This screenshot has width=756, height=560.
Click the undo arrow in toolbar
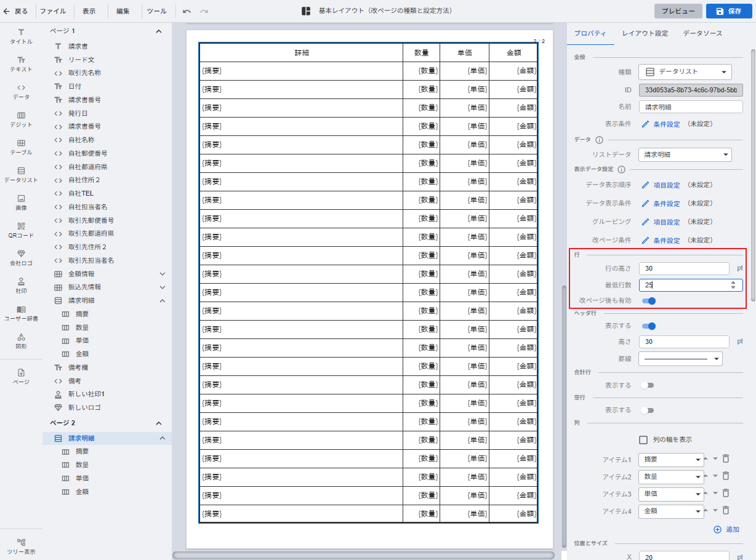(x=187, y=11)
